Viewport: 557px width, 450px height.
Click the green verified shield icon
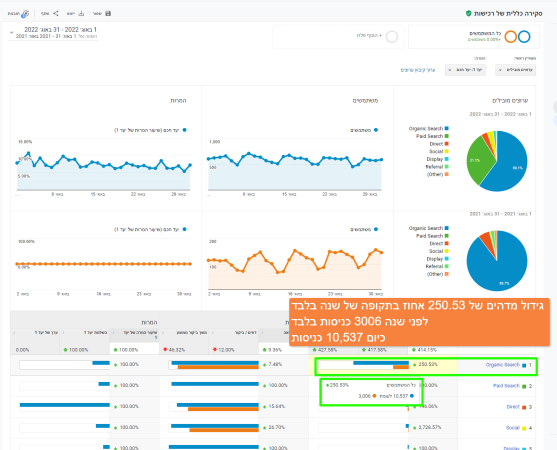coord(469,13)
